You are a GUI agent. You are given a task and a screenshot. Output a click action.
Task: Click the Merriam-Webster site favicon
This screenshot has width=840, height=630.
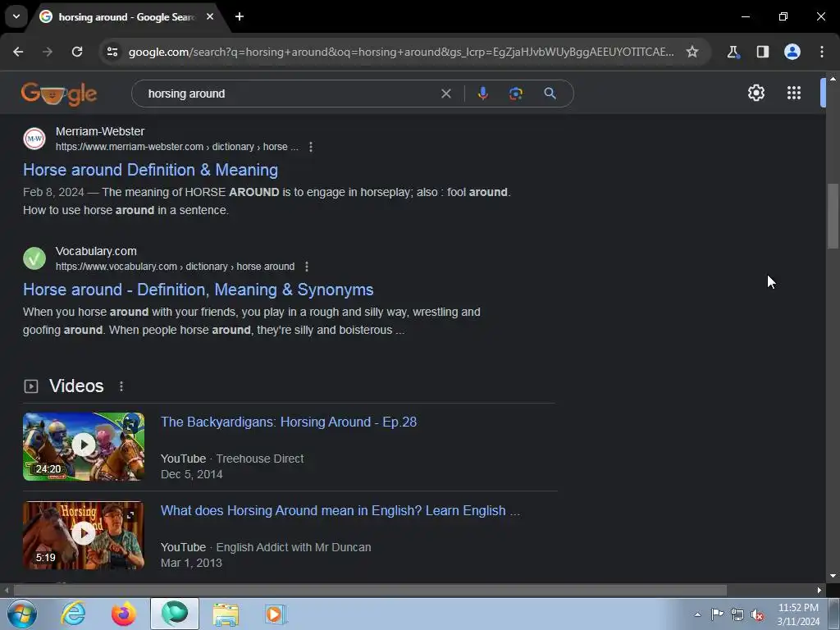pyautogui.click(x=34, y=139)
